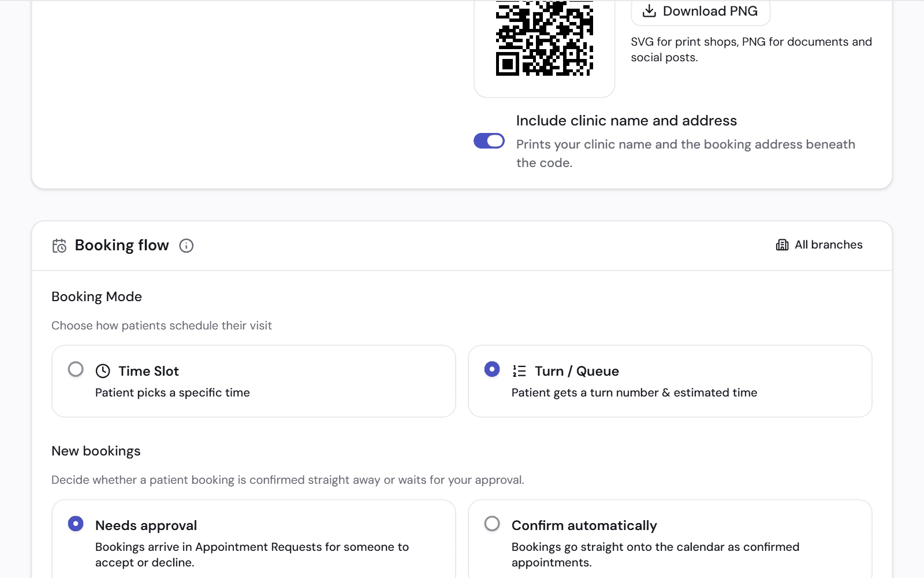924x578 pixels.
Task: Click the Booking flow calendar icon
Action: click(x=59, y=246)
